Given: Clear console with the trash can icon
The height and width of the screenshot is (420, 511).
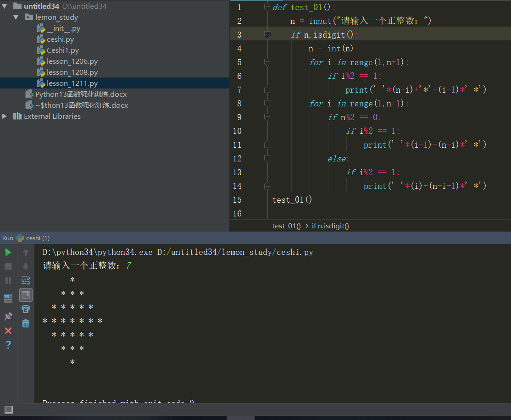Looking at the screenshot, I should pos(26,323).
